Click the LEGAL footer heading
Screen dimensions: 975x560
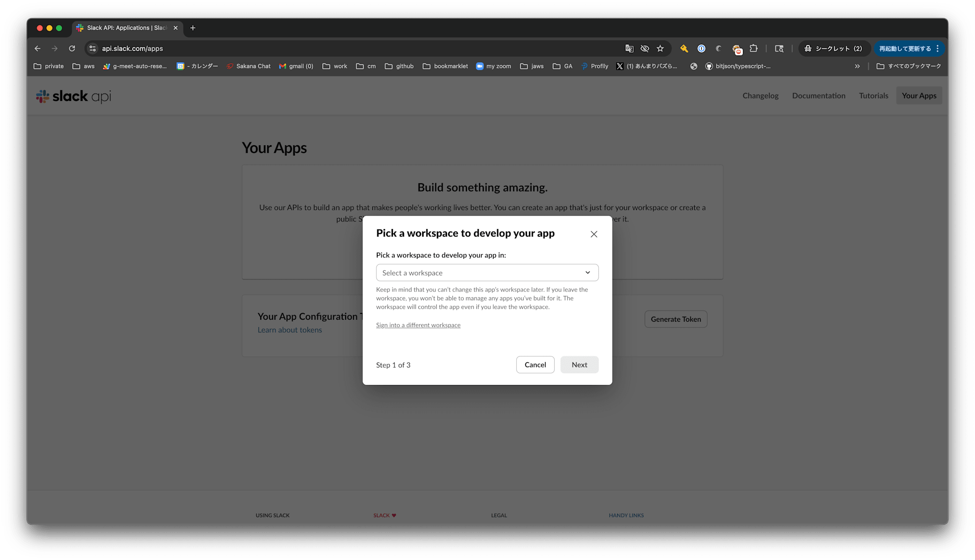click(499, 515)
